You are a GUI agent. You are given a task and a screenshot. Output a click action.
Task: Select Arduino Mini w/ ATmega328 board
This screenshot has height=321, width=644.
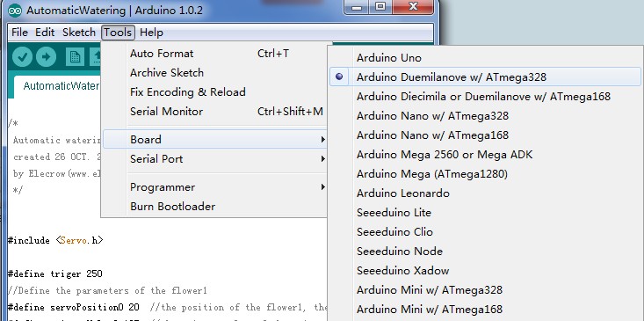click(x=485, y=289)
